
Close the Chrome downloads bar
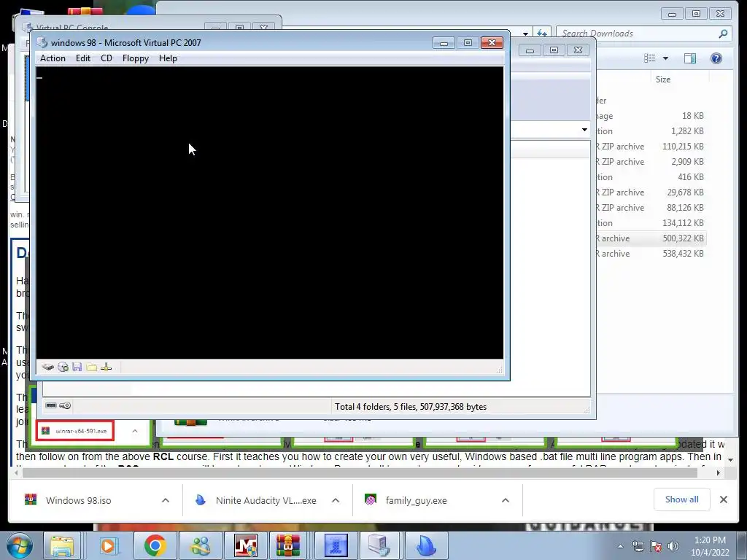pyautogui.click(x=723, y=499)
